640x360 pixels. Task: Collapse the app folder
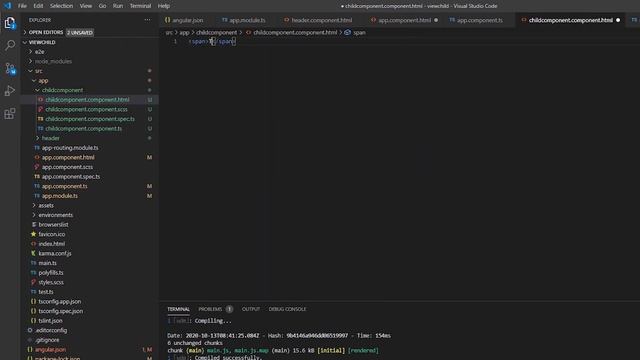coord(43,80)
